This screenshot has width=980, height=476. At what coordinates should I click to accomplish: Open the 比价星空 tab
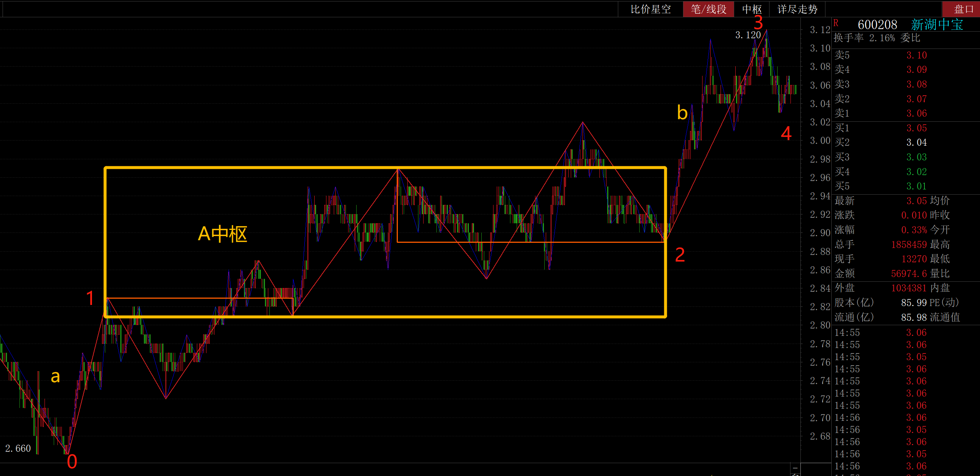651,9
